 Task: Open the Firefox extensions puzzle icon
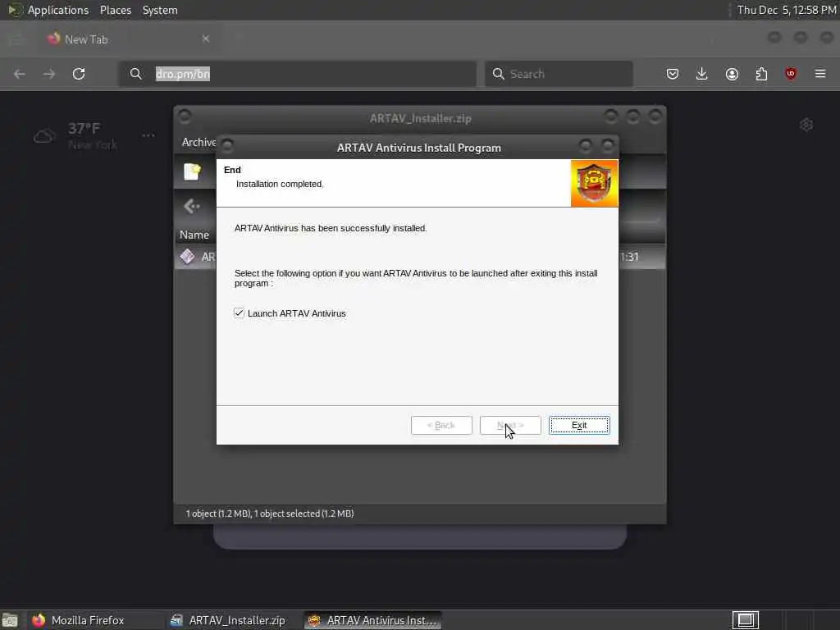761,74
